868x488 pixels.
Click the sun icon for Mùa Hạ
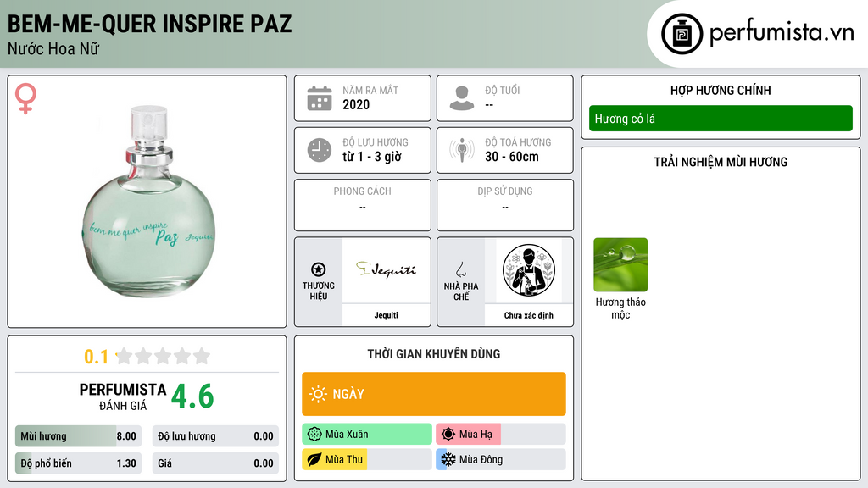point(448,435)
